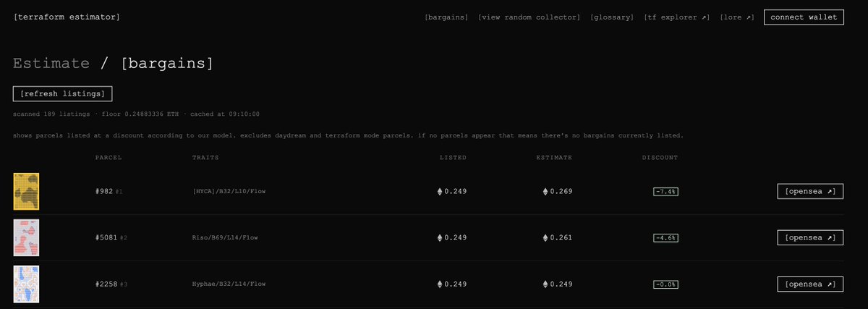868x309 pixels.
Task: Open [view random collector] link
Action: tap(529, 17)
